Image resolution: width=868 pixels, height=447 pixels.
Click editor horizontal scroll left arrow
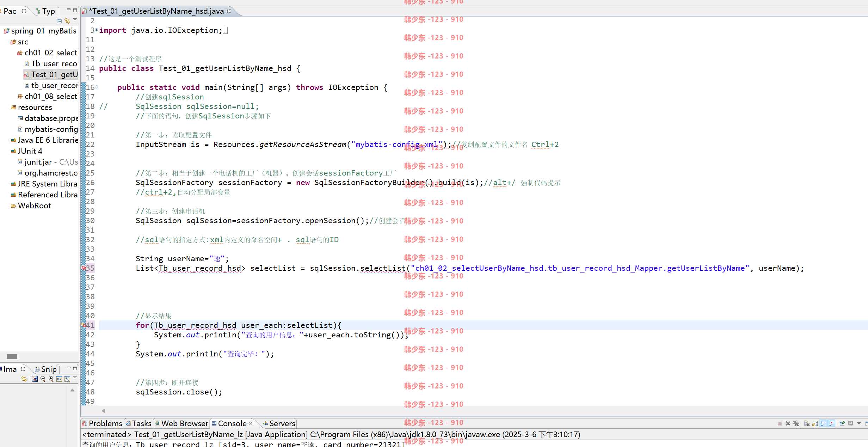(103, 411)
